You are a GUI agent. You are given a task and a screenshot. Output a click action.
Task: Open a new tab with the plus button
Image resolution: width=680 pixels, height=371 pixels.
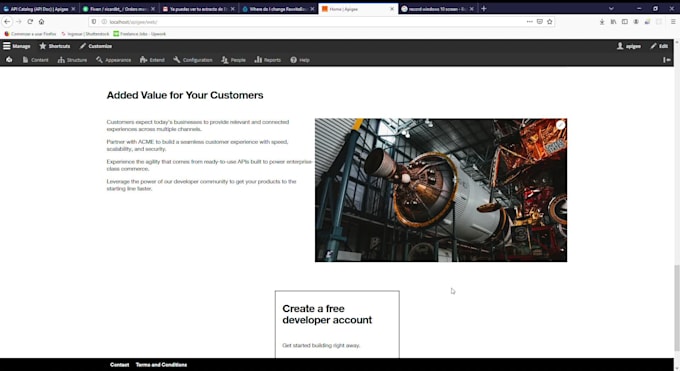[x=484, y=9]
